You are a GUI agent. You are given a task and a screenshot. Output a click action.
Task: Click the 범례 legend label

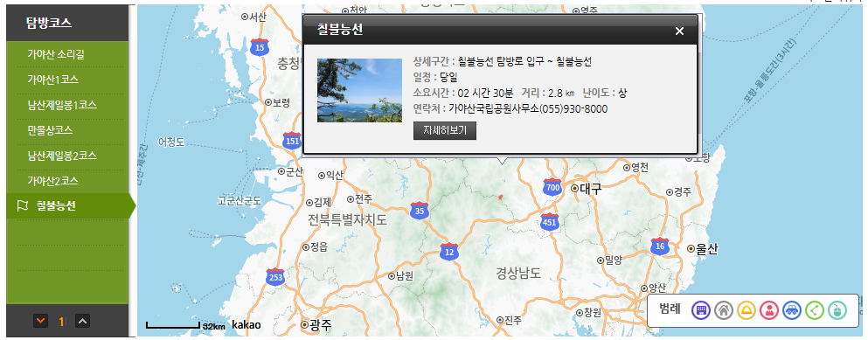pos(670,309)
